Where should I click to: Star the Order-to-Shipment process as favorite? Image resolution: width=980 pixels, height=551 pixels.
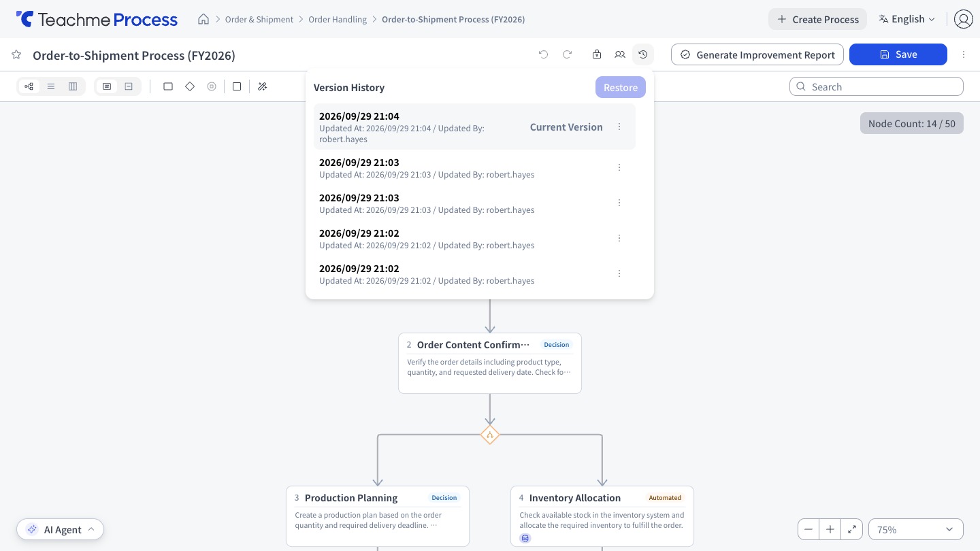tap(16, 54)
